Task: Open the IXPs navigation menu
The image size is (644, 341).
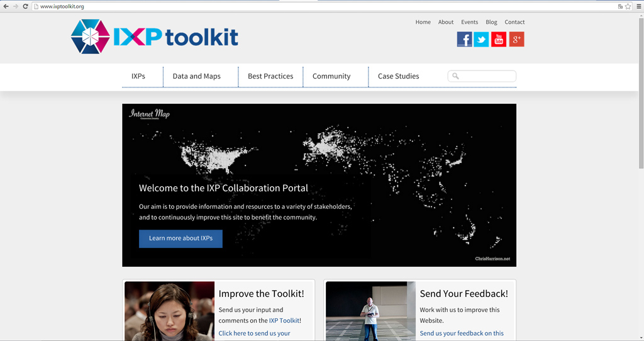Action: pyautogui.click(x=138, y=76)
